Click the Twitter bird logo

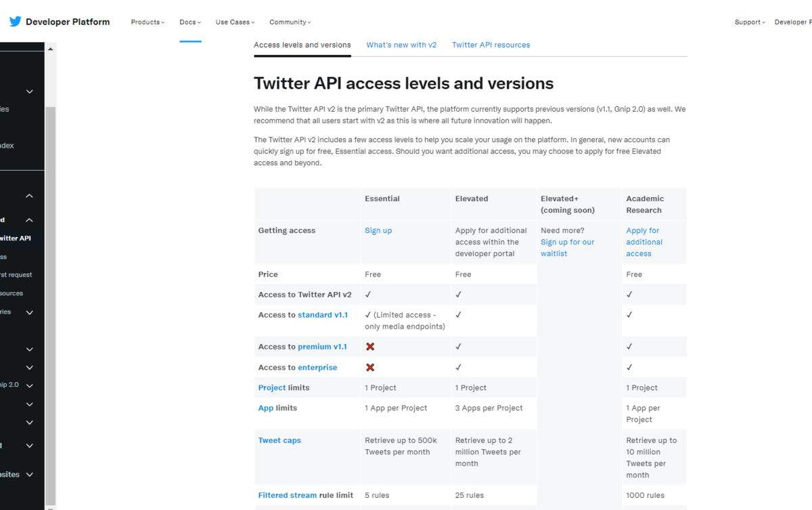15,22
